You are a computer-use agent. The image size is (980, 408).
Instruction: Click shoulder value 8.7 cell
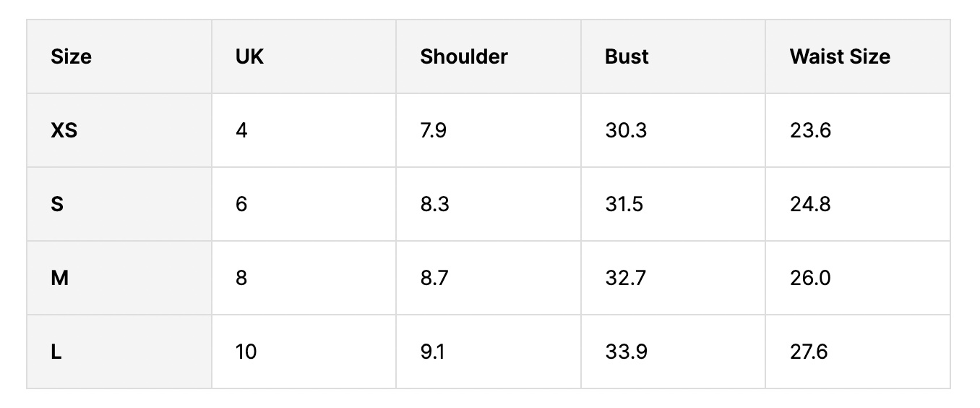(434, 279)
